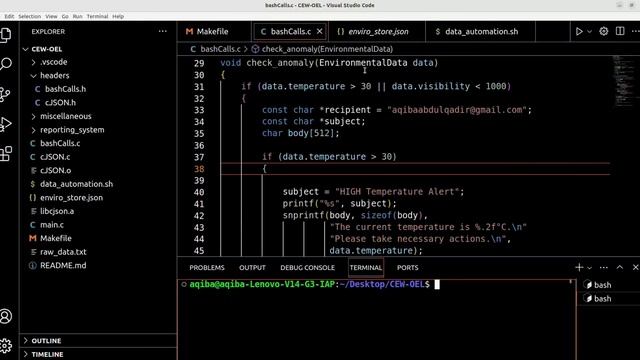Open run options dropdown next to play
The width and height of the screenshot is (640, 360).
589,31
